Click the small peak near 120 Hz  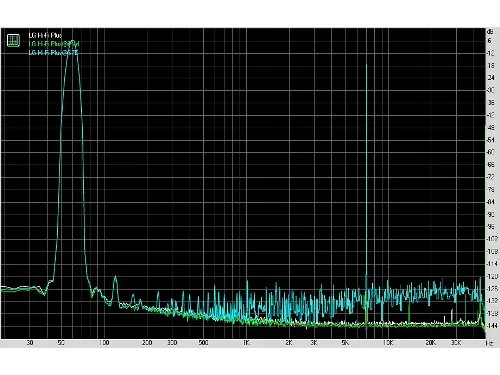tap(115, 277)
